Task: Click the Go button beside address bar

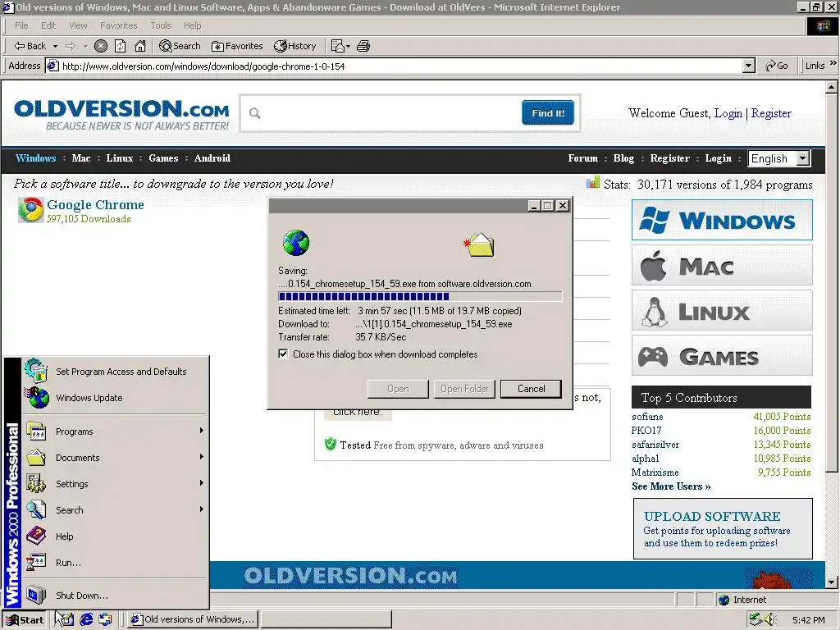Action: [777, 66]
